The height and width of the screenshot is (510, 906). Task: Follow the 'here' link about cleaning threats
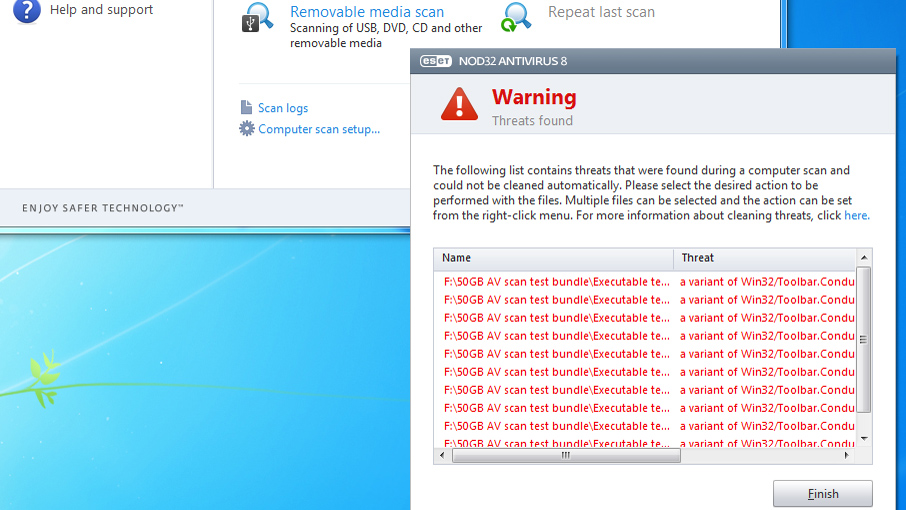(x=856, y=215)
